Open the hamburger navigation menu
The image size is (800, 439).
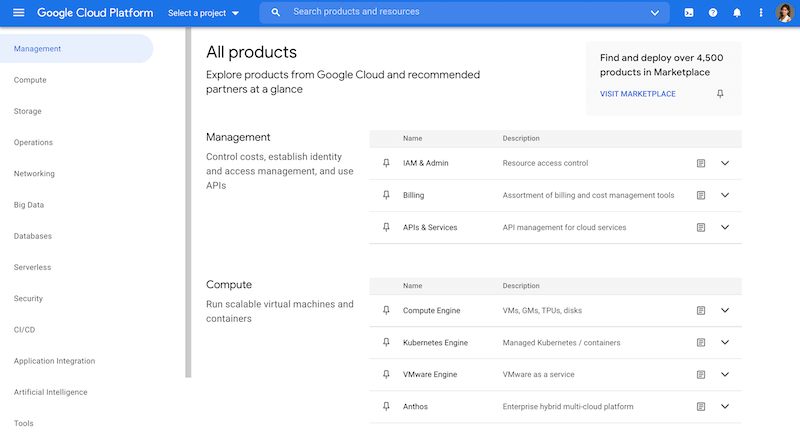pyautogui.click(x=18, y=13)
